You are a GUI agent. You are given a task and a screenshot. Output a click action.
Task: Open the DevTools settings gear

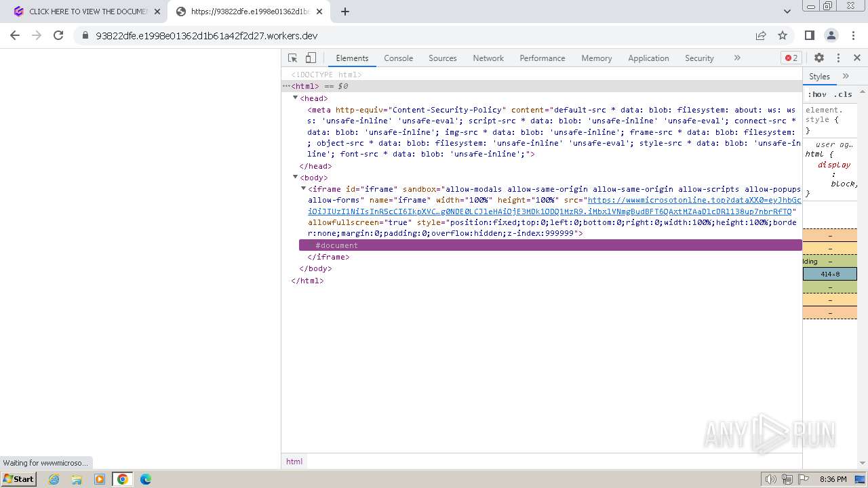819,58
